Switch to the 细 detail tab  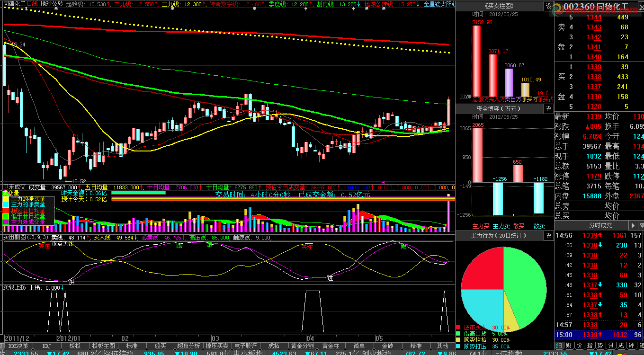559,346
